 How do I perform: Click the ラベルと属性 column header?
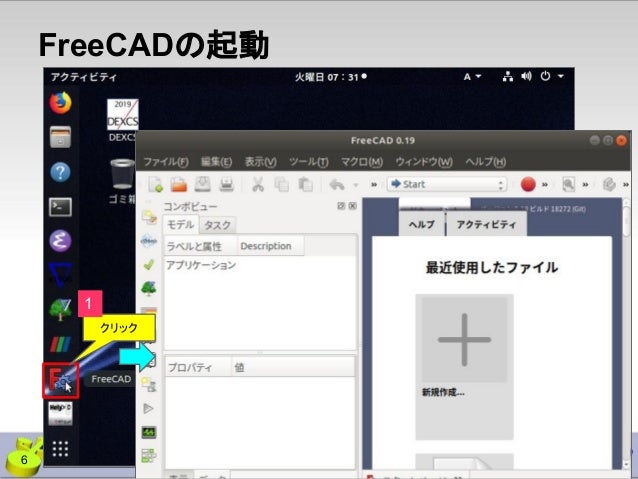tap(200, 246)
